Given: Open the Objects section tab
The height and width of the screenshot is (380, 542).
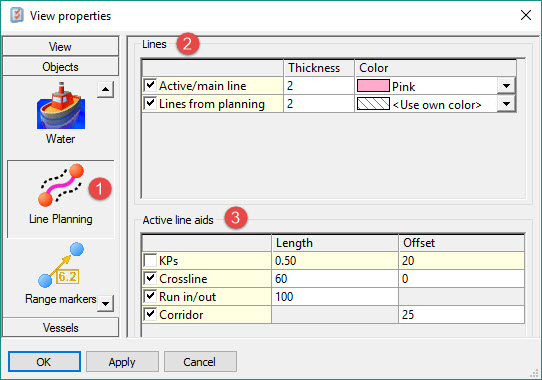Looking at the screenshot, I should pos(60,66).
